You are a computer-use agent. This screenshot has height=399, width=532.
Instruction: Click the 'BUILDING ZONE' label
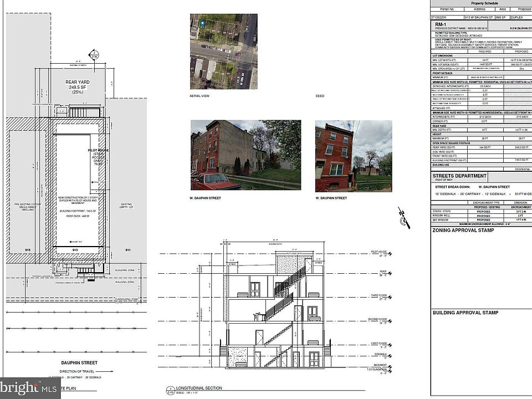(x=125, y=270)
